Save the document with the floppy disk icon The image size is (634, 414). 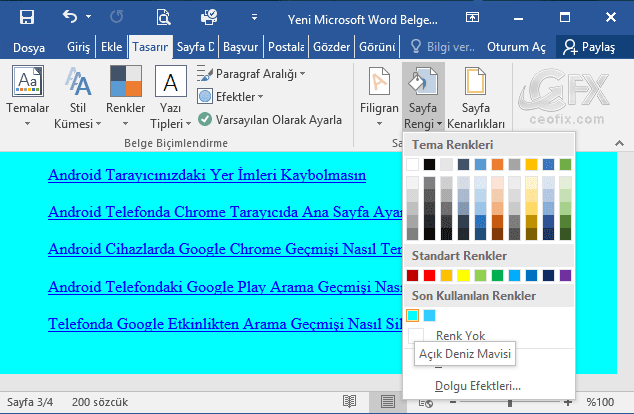click(x=27, y=17)
